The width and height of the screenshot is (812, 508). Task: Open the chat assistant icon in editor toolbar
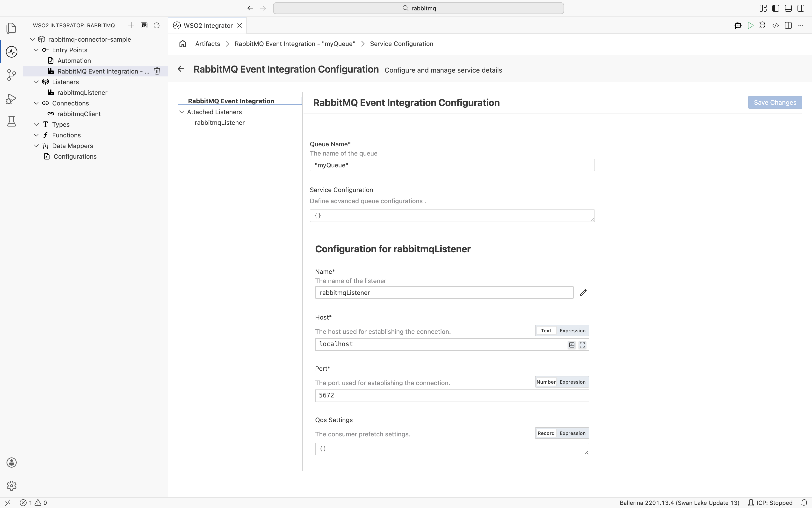(738, 25)
